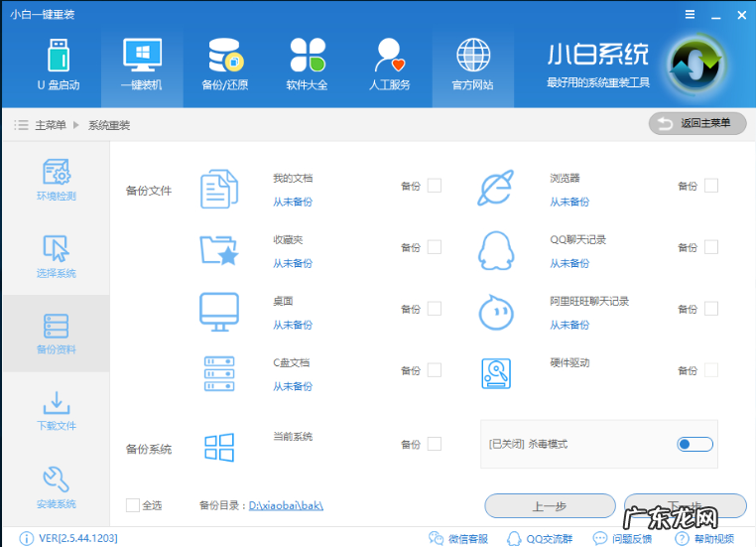
Task: Click the 备份系统 section label
Action: click(x=149, y=449)
